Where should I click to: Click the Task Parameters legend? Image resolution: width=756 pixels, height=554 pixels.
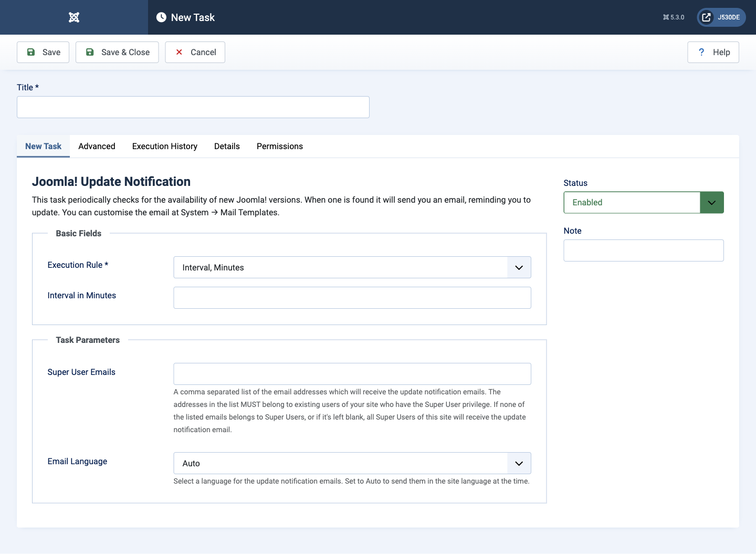point(88,340)
